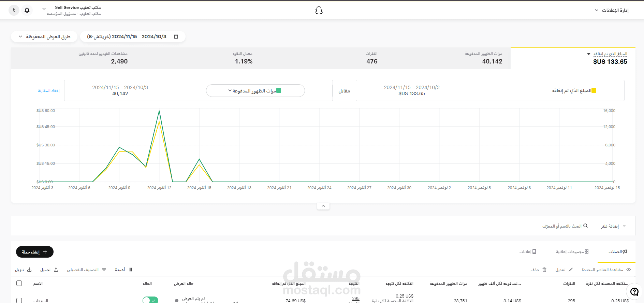Sort by the النتيجة column header
The image size is (644, 303).
tap(354, 284)
